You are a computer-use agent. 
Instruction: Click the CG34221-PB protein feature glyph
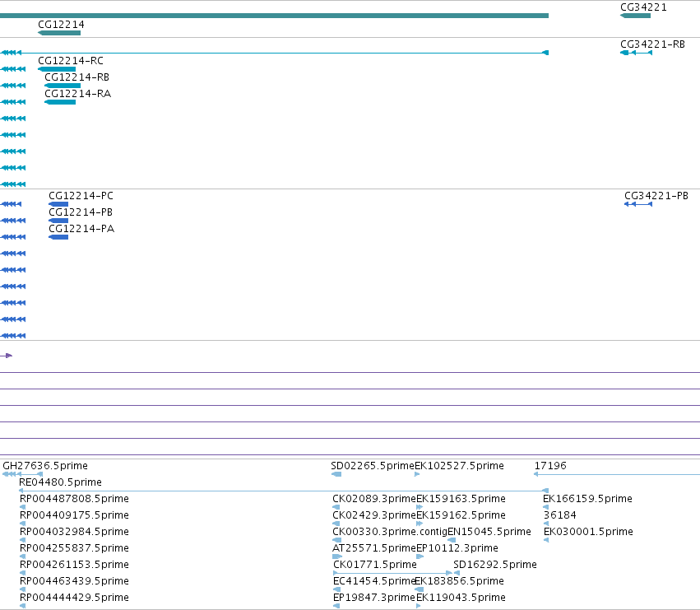coord(638,204)
